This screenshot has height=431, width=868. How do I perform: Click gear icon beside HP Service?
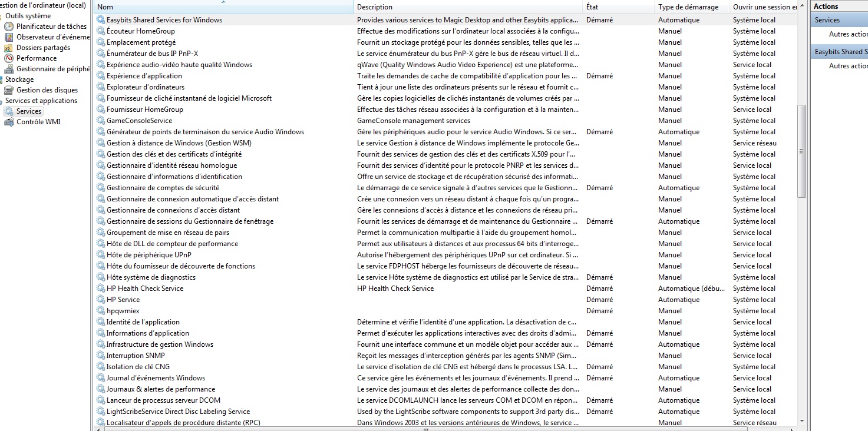point(101,300)
